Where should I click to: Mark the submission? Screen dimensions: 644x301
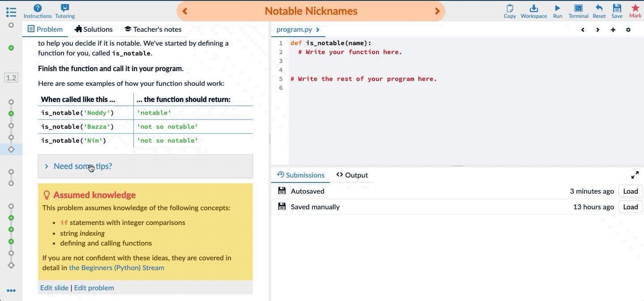[x=635, y=11]
